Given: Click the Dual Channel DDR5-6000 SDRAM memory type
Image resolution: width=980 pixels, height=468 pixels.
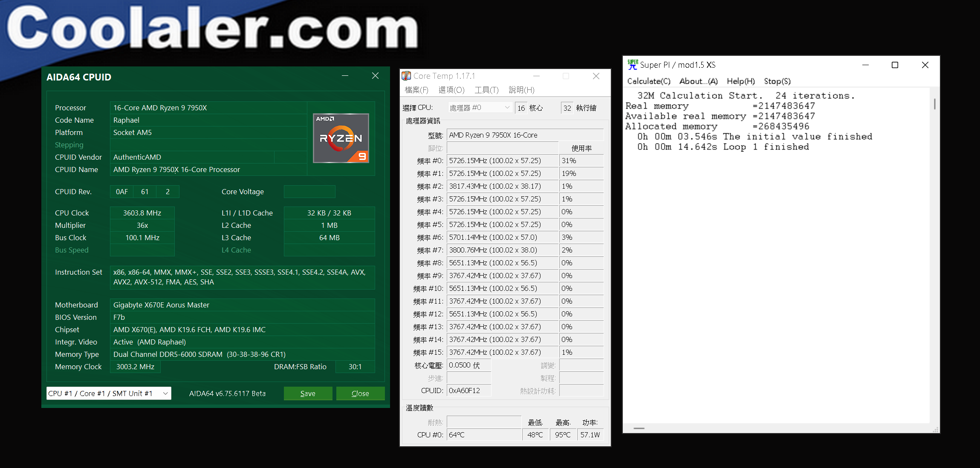Looking at the screenshot, I should tap(242, 354).
